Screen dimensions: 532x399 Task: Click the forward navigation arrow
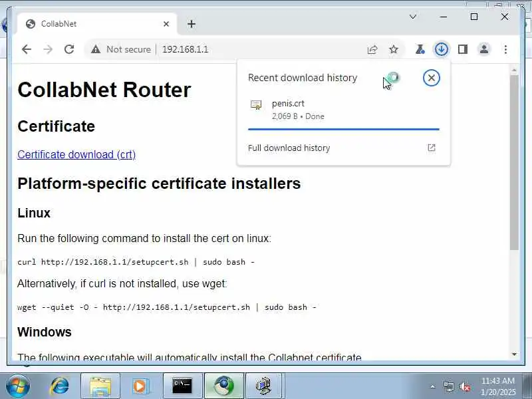[x=48, y=49]
